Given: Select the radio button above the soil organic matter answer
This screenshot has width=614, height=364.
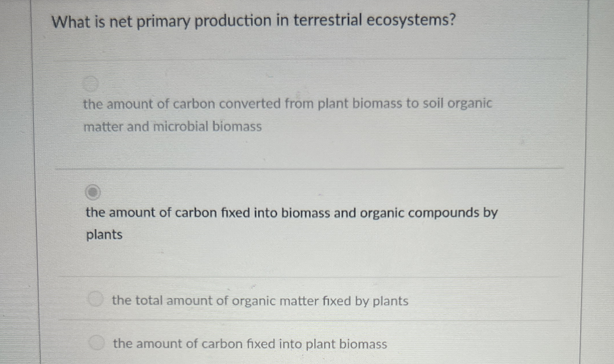Looking at the screenshot, I should tap(90, 84).
